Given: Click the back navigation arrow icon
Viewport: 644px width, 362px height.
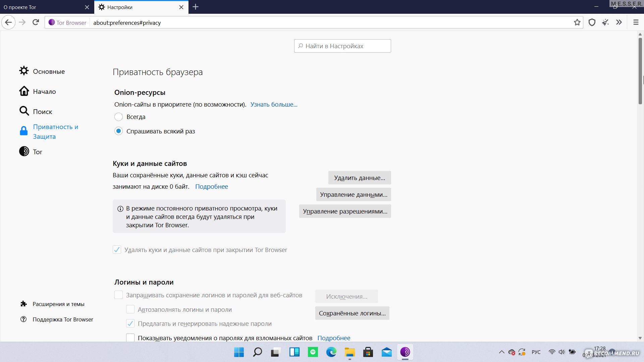Looking at the screenshot, I should [8, 22].
